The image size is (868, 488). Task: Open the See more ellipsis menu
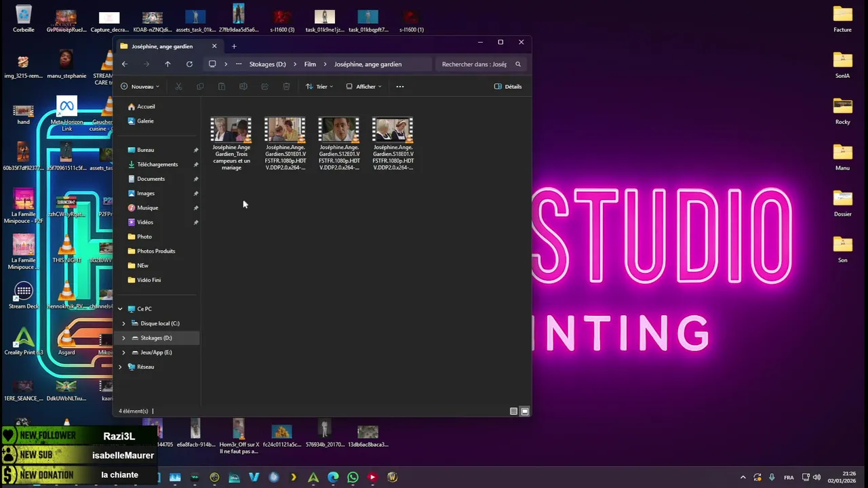pyautogui.click(x=400, y=87)
